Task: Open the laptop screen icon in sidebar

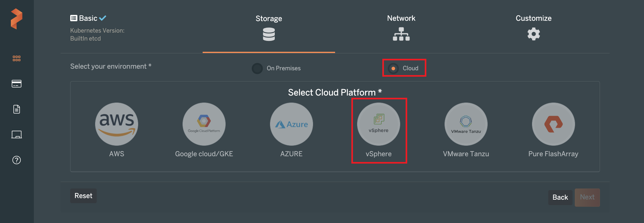Action: coord(17,135)
